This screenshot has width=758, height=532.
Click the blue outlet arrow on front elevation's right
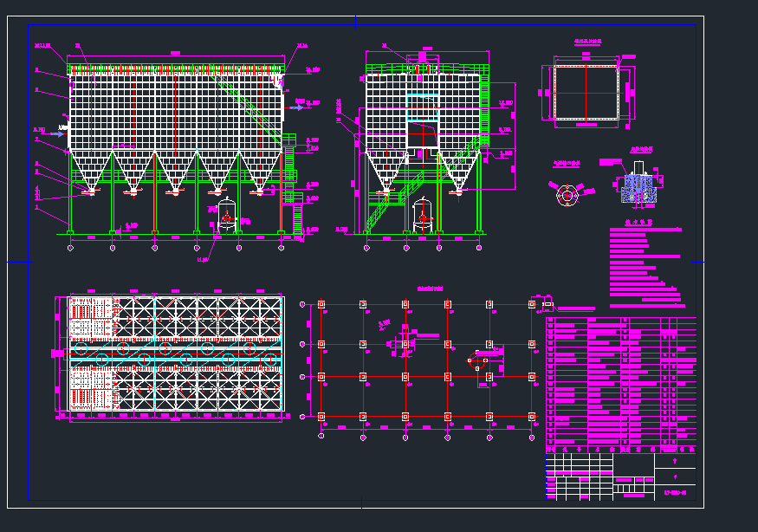pyautogui.click(x=298, y=107)
